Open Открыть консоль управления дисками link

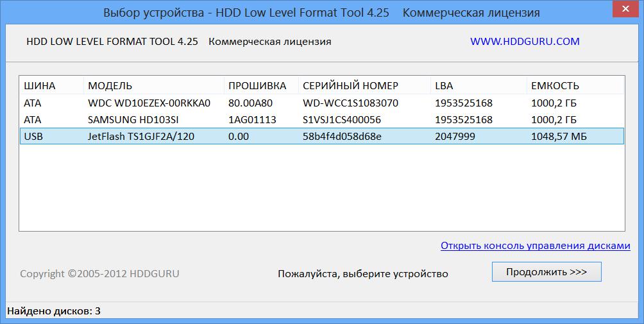tap(535, 246)
